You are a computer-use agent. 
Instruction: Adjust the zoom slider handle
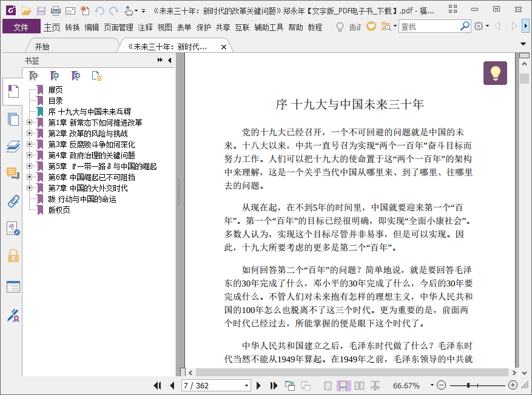468,385
